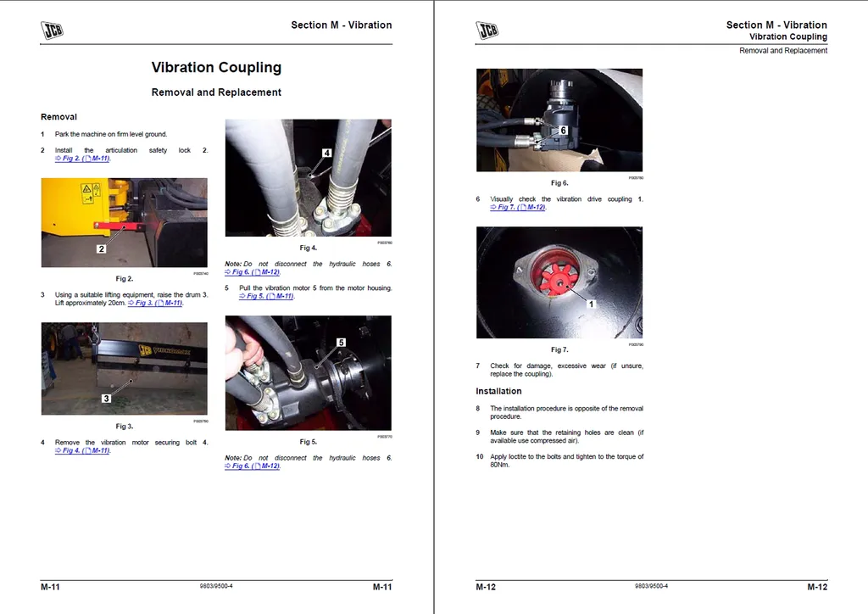
Task: Click the callout label 1 in Fig 7
Action: click(x=591, y=304)
